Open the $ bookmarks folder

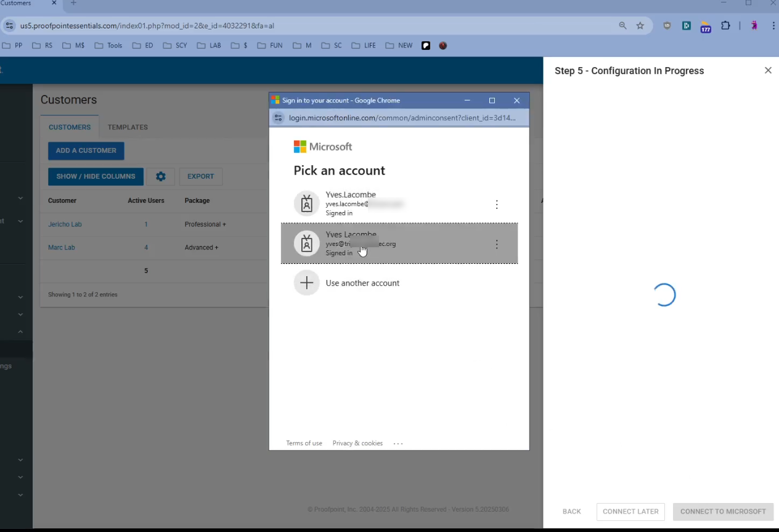click(239, 46)
